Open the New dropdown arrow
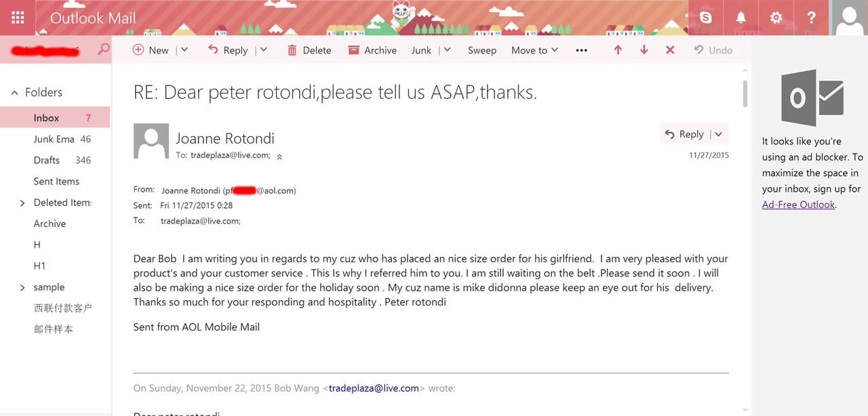This screenshot has height=416, width=868. [184, 50]
